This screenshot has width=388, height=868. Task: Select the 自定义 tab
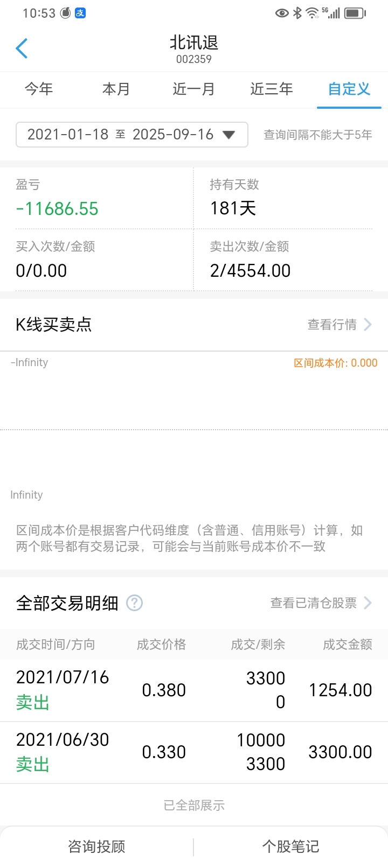[x=349, y=89]
